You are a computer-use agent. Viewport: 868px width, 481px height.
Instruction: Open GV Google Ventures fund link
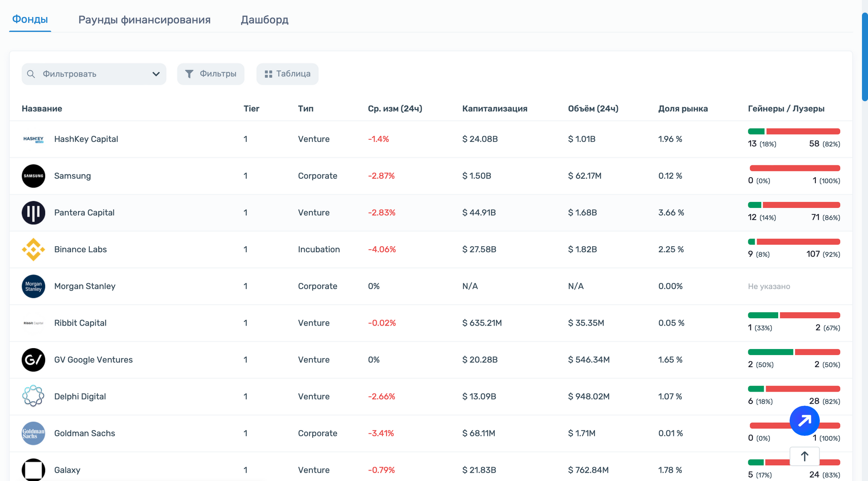pos(93,360)
